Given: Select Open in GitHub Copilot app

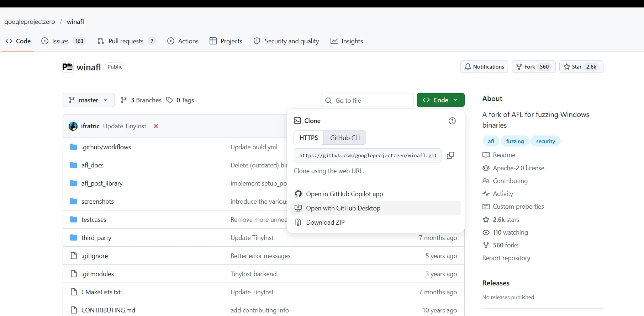Looking at the screenshot, I should coord(376,194).
